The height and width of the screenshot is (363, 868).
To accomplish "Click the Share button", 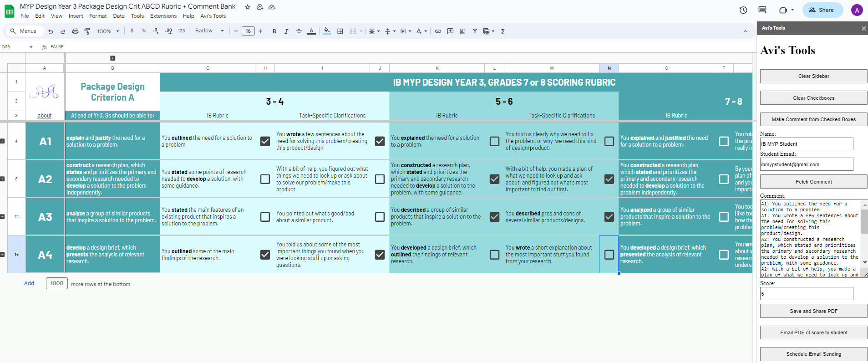I will 822,10.
